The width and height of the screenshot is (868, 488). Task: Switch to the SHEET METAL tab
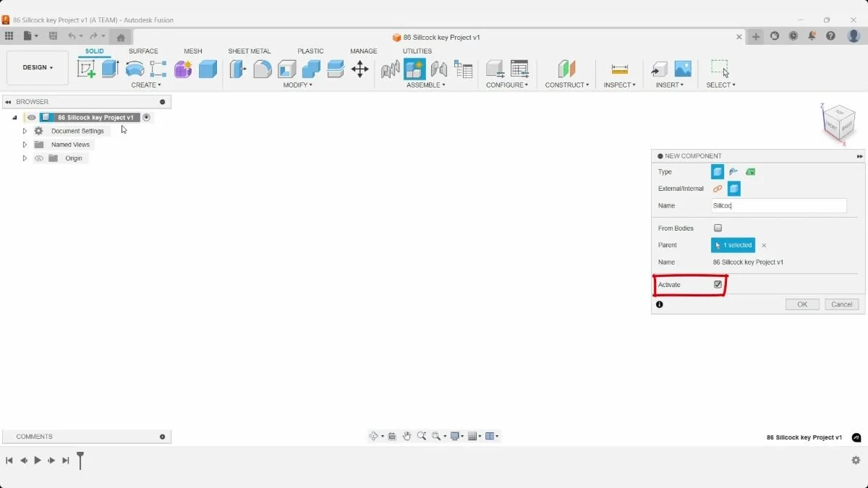click(x=250, y=51)
